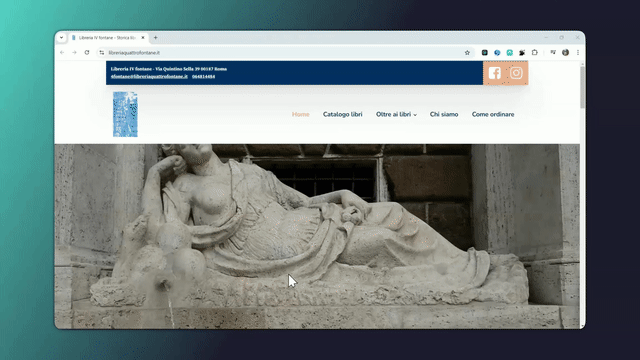The height and width of the screenshot is (360, 640).
Task: Click the Libreria IV fontane logo image
Action: coord(125,114)
